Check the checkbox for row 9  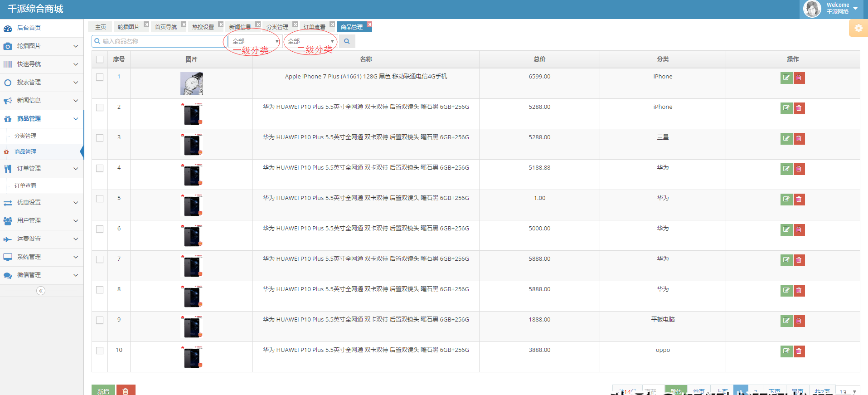tap(100, 320)
